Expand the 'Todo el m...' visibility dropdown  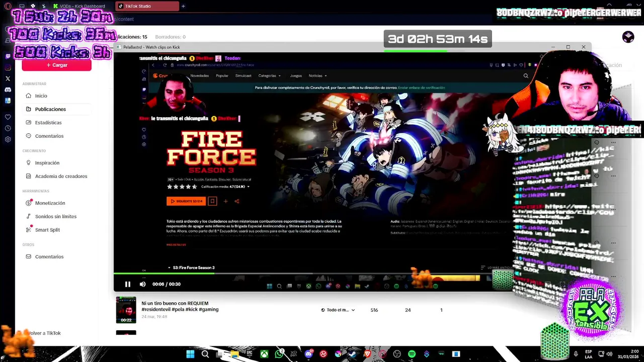click(x=338, y=310)
